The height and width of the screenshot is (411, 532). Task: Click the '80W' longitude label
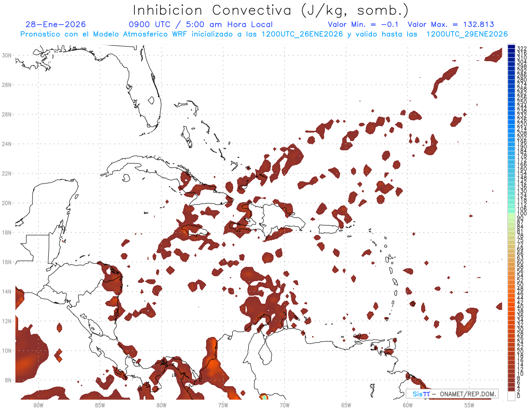click(x=161, y=405)
